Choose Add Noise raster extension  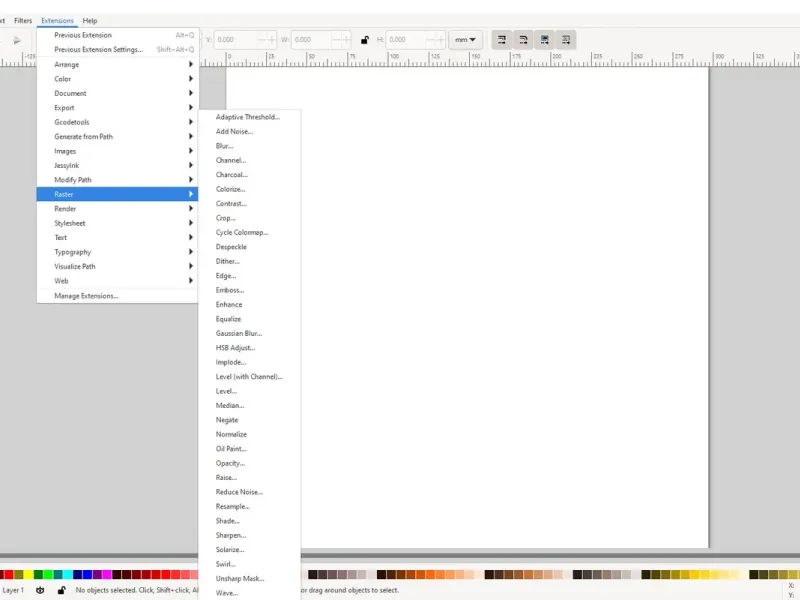(x=249, y=132)
